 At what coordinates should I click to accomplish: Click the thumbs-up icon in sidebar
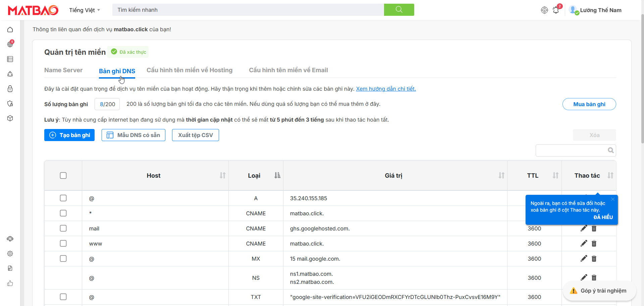point(10,283)
